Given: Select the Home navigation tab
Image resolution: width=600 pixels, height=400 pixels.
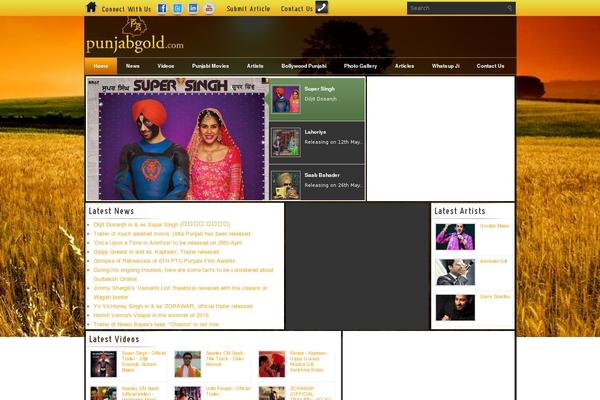Looking at the screenshot, I should [101, 66].
